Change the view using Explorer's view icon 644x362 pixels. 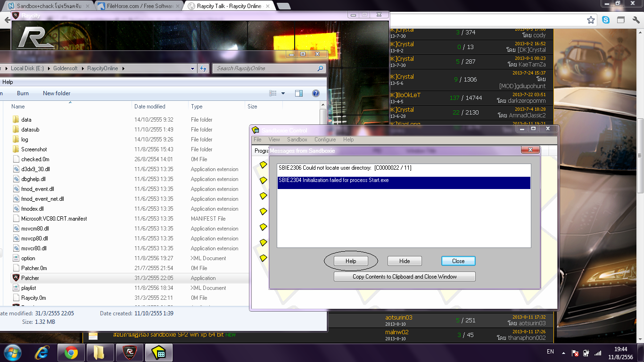click(x=272, y=93)
